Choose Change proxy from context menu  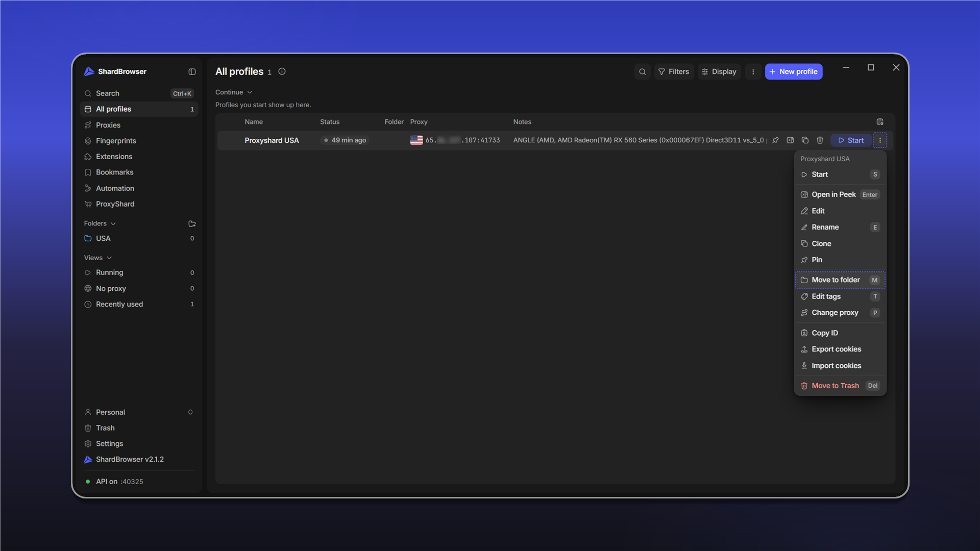840,313
